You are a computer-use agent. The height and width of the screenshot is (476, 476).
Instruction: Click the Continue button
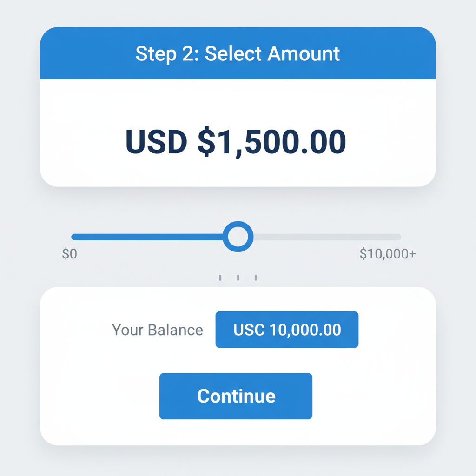pos(236,396)
